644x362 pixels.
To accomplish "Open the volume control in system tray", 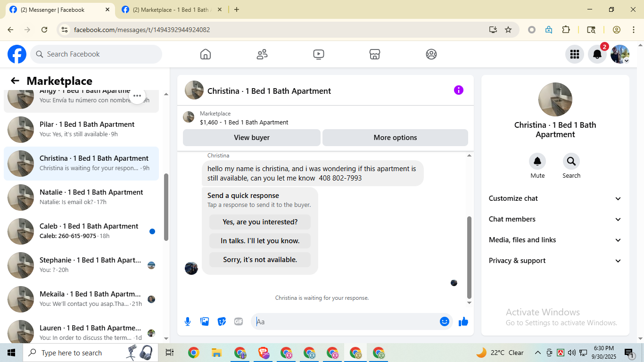I will 571,353.
